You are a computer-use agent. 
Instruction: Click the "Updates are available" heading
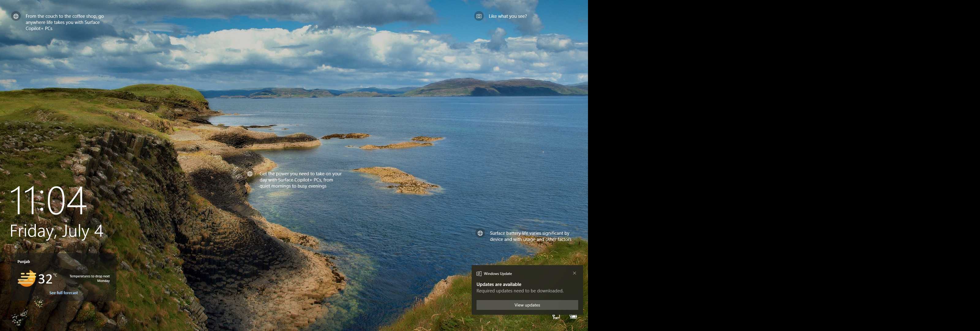(499, 284)
